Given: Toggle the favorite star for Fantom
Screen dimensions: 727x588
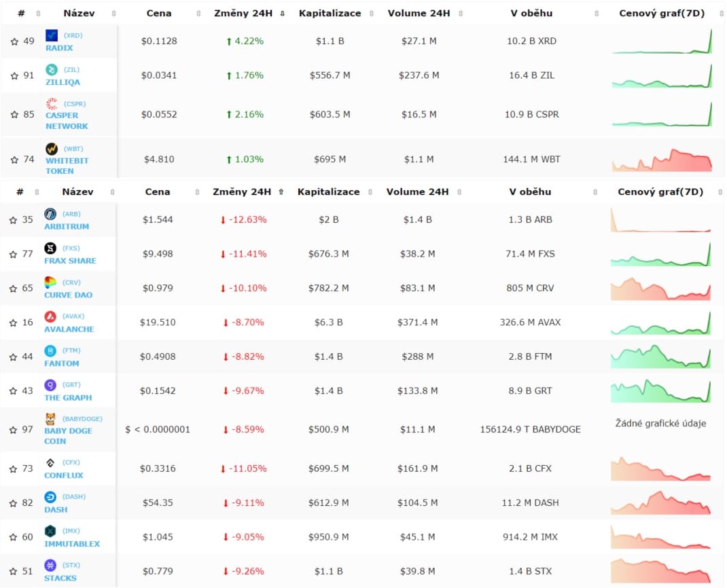Looking at the screenshot, I should pos(13,357).
